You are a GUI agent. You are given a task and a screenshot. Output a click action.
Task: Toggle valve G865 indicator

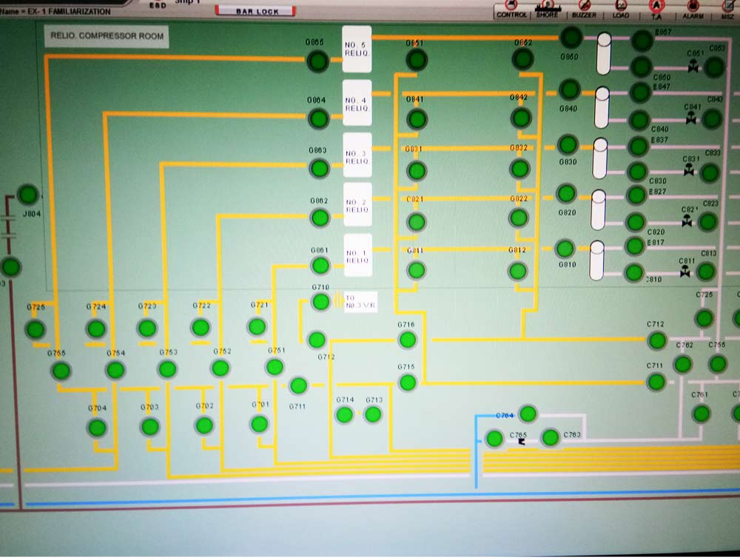point(317,63)
